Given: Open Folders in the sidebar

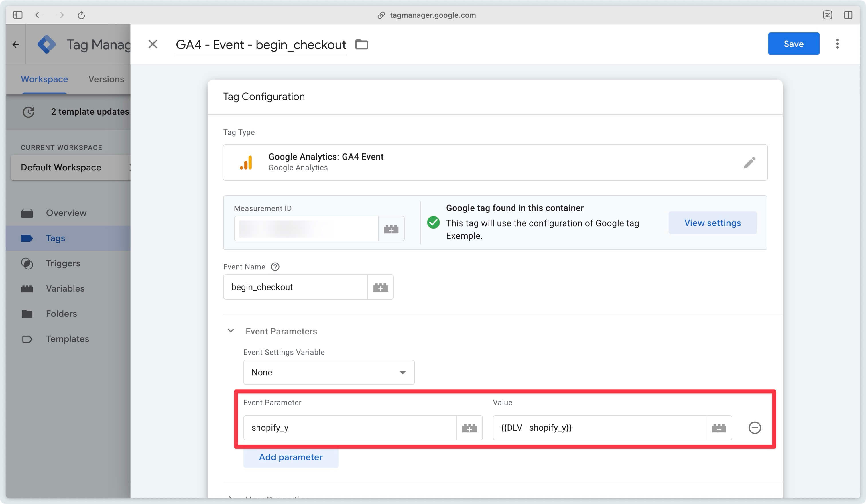Looking at the screenshot, I should (68, 314).
